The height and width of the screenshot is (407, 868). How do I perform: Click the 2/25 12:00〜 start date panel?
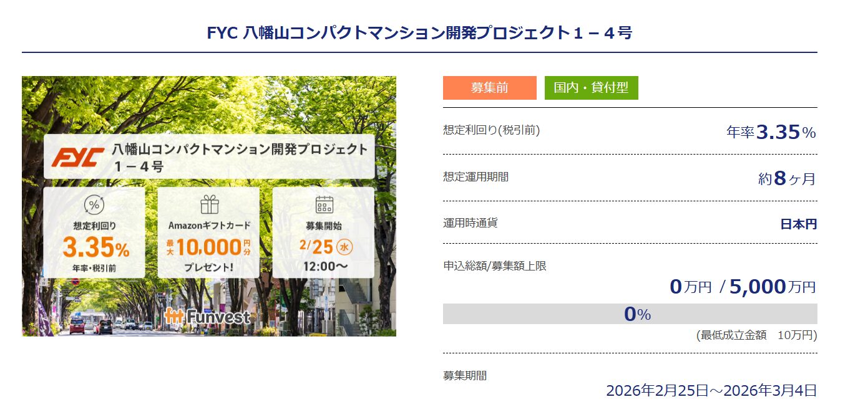tap(323, 232)
